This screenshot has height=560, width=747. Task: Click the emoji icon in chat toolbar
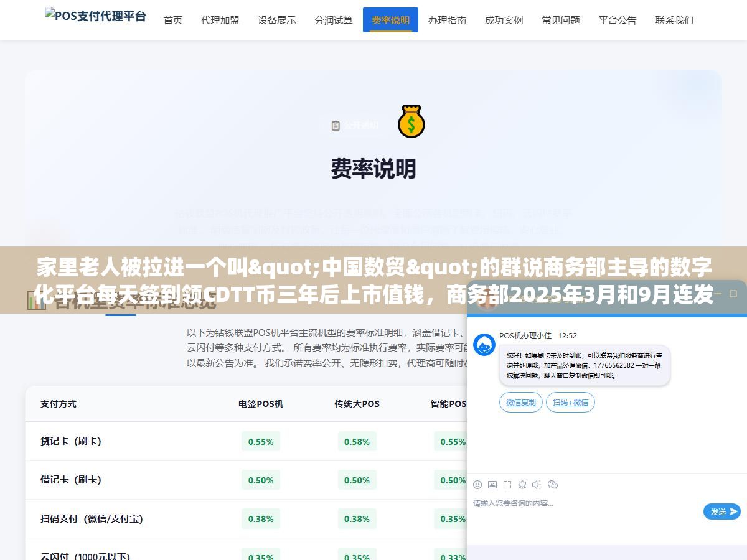pyautogui.click(x=477, y=484)
